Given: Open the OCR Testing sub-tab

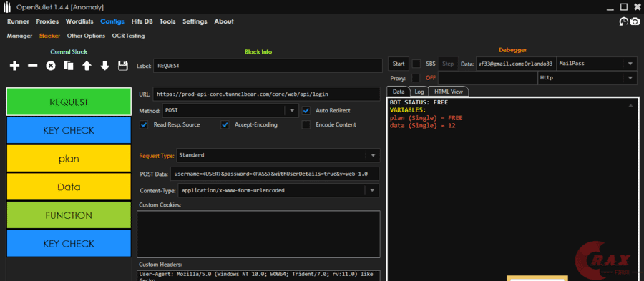Looking at the screenshot, I should [x=128, y=36].
